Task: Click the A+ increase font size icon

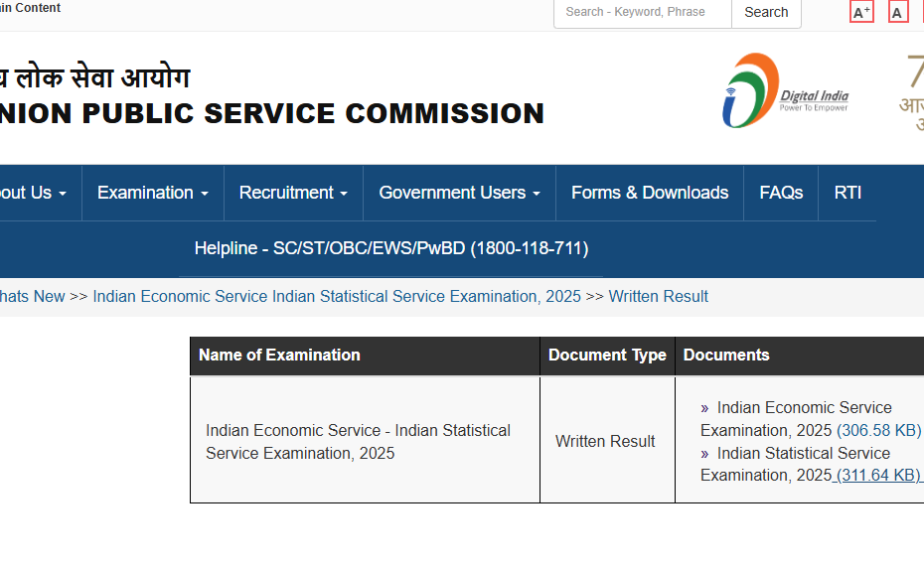Action: coord(861,12)
